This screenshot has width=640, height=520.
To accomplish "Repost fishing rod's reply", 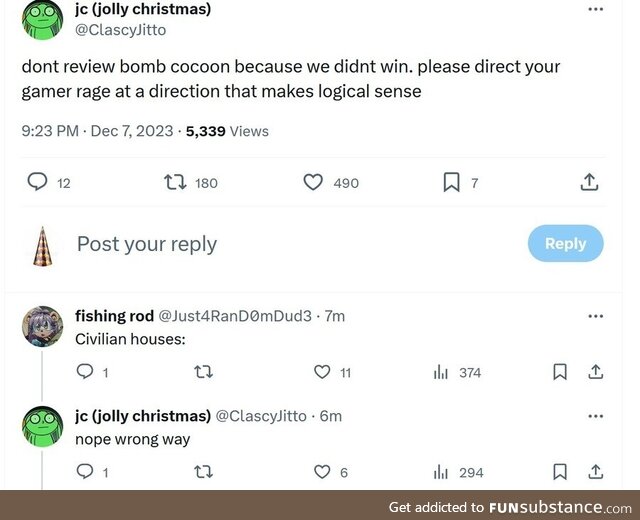I will (203, 372).
